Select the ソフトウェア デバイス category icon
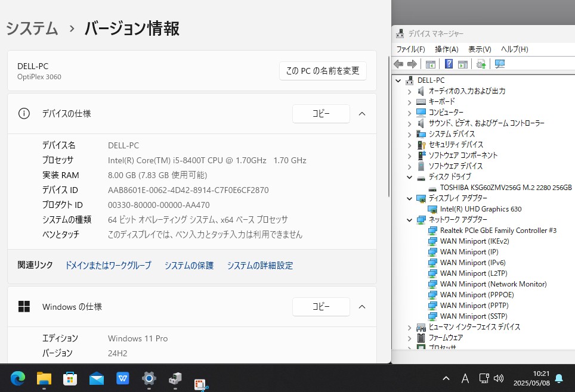The width and height of the screenshot is (575, 392). 421,166
